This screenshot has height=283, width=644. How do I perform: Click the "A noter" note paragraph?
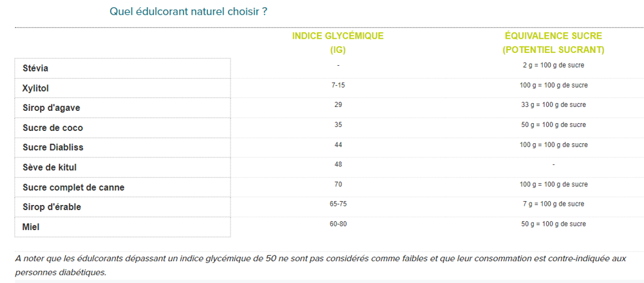(321, 265)
